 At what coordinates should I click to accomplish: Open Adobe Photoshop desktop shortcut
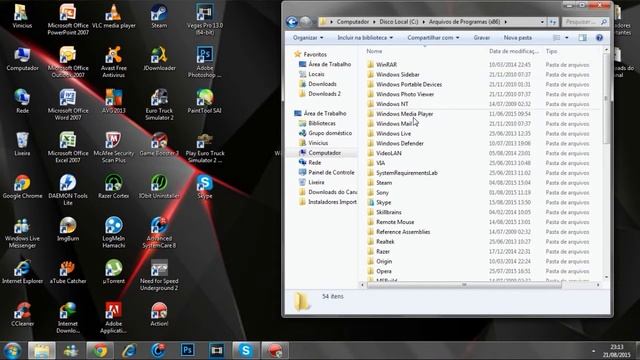205,62
